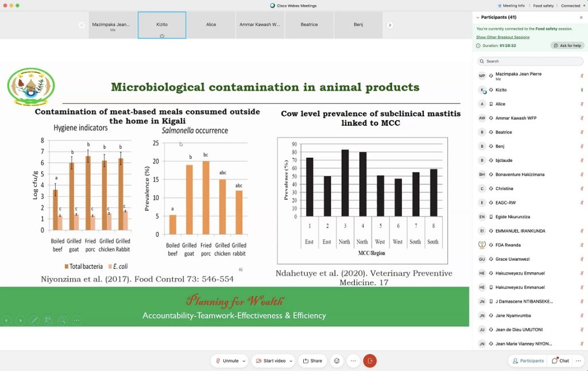Expand audio options arrow next to Unmute

pyautogui.click(x=244, y=361)
